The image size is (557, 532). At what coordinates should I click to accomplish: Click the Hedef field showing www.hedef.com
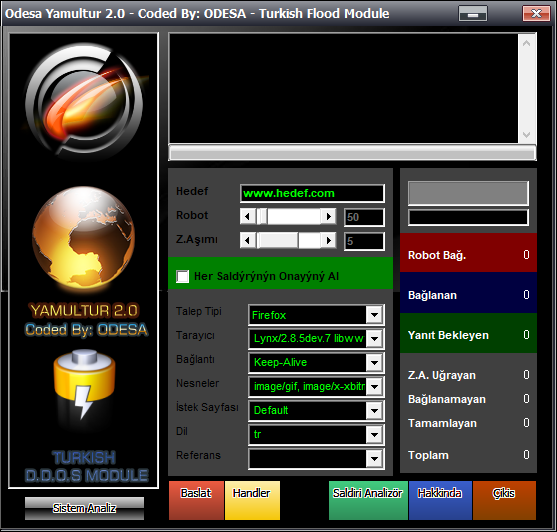(312, 193)
